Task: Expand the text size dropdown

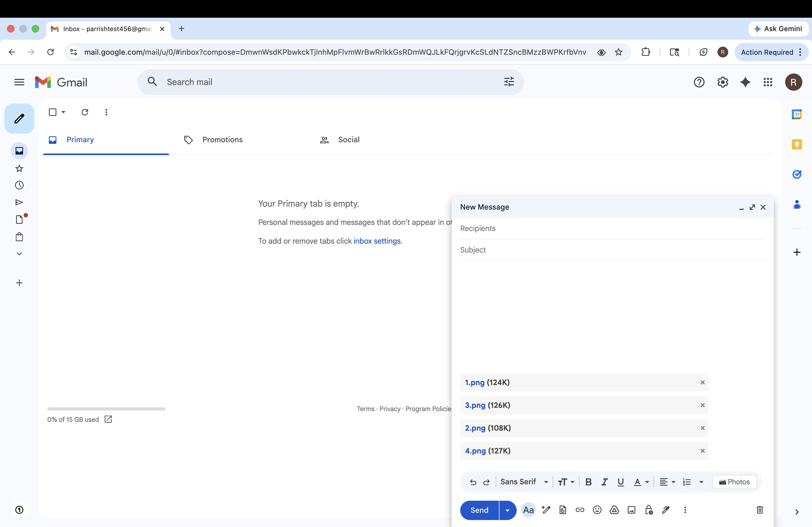Action: (x=566, y=482)
